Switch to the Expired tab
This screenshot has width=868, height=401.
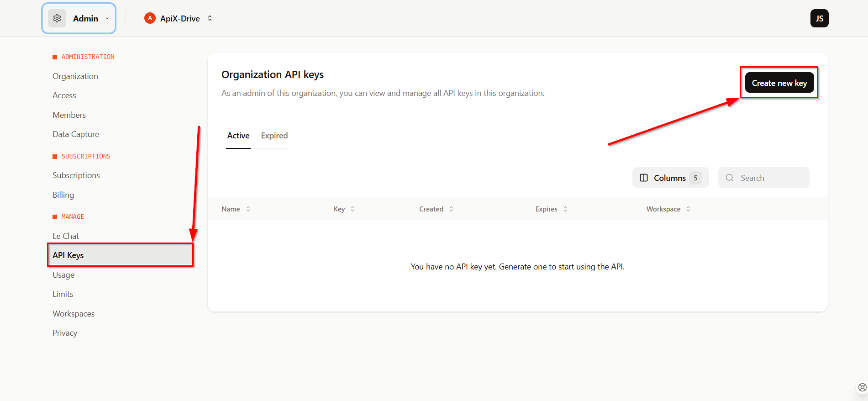point(274,136)
